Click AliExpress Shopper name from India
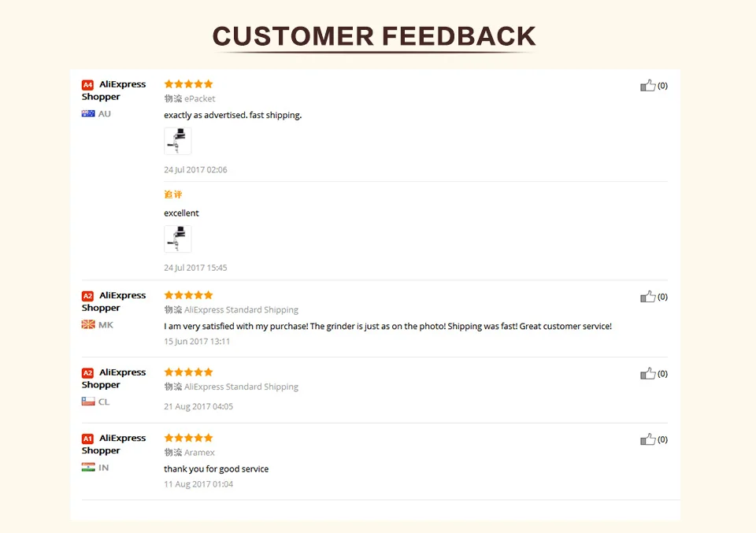 [113, 444]
